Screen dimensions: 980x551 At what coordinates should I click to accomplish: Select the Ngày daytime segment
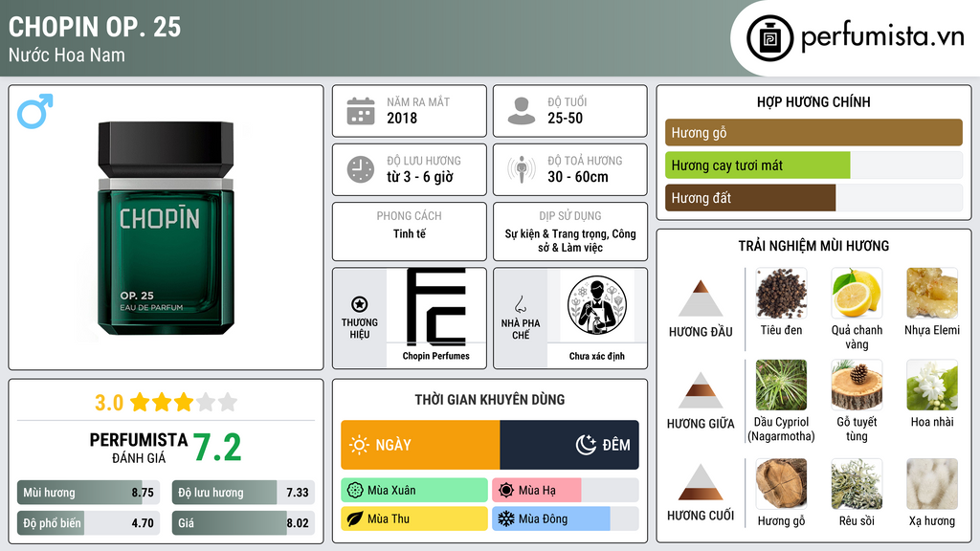421,445
